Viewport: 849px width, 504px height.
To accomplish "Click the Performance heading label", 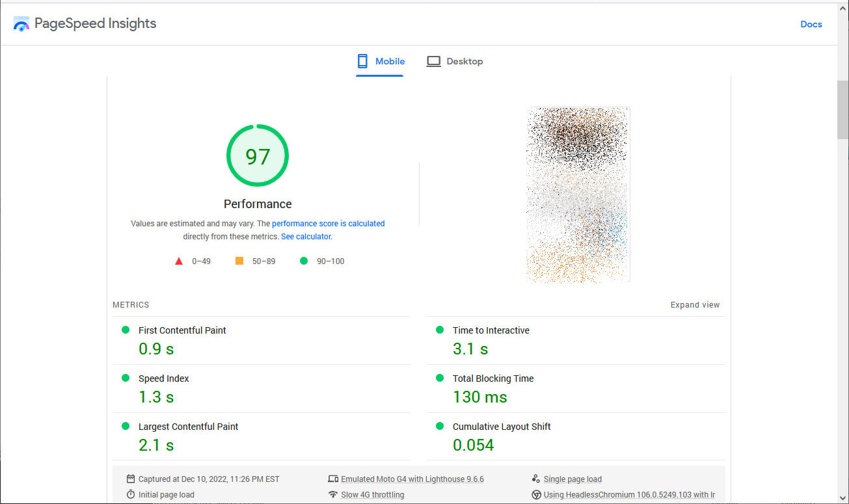I will click(258, 204).
